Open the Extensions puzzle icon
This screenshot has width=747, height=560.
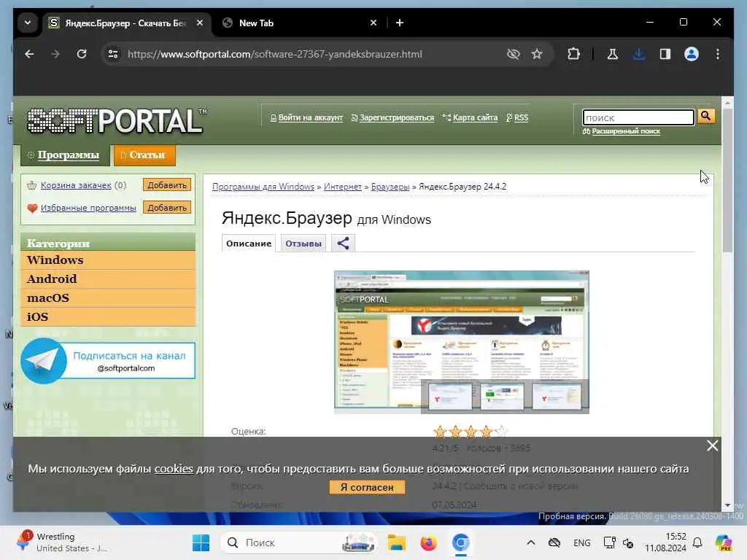pos(573,54)
